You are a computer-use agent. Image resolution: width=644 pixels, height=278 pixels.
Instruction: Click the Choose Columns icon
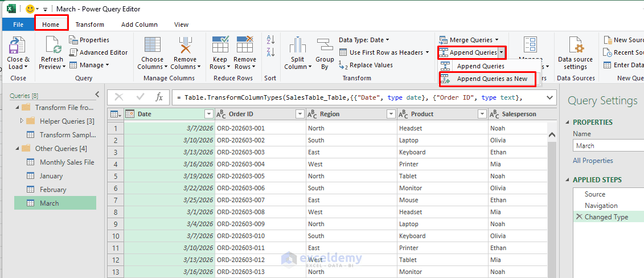[x=153, y=45]
